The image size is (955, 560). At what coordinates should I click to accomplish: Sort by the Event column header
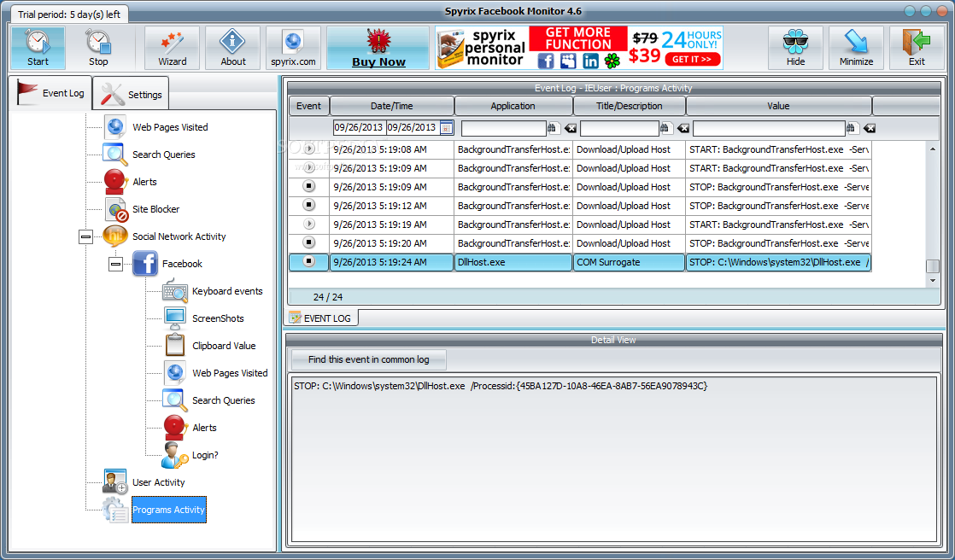(x=308, y=106)
